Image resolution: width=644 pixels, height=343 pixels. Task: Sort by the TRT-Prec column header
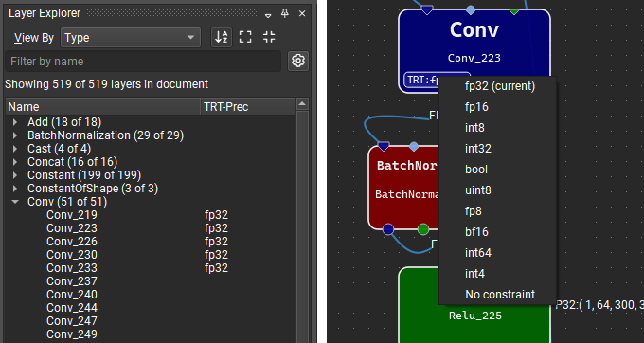248,107
